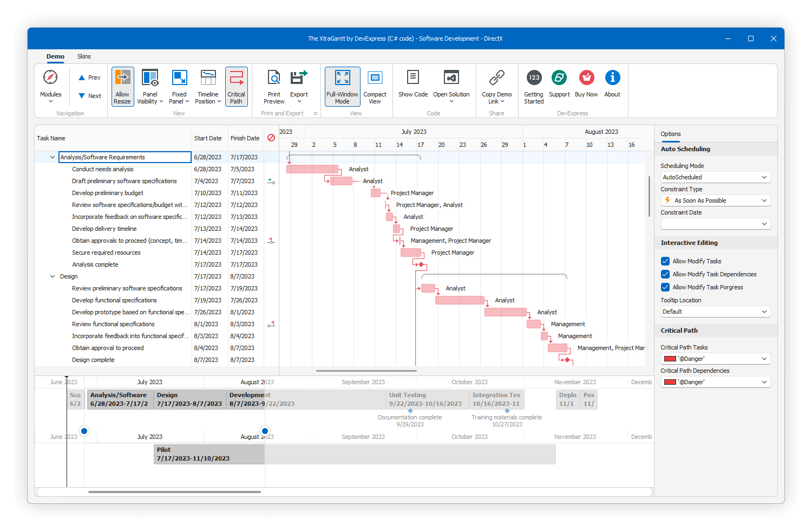The width and height of the screenshot is (812, 531).
Task: Open the Panel Visibility options
Action: click(150, 86)
